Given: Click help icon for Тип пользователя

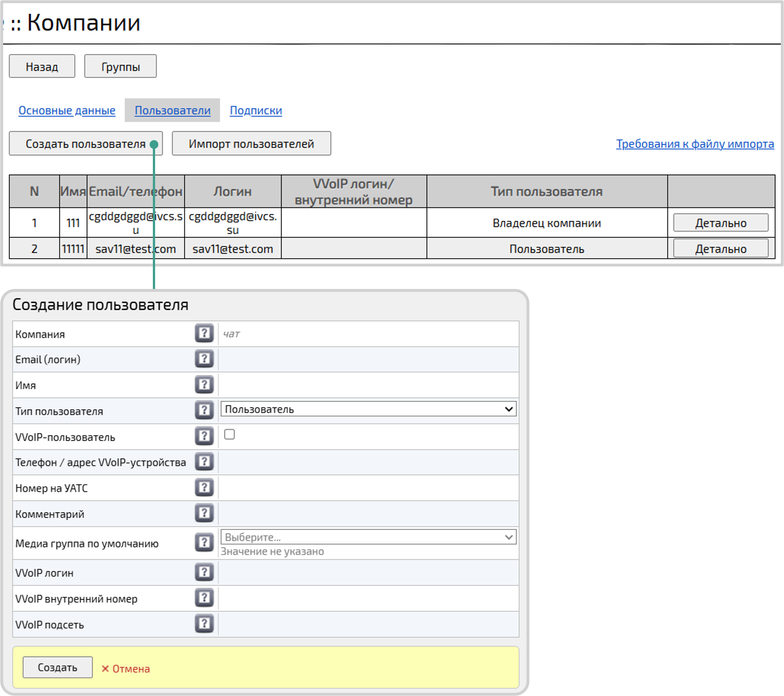Looking at the screenshot, I should 204,410.
